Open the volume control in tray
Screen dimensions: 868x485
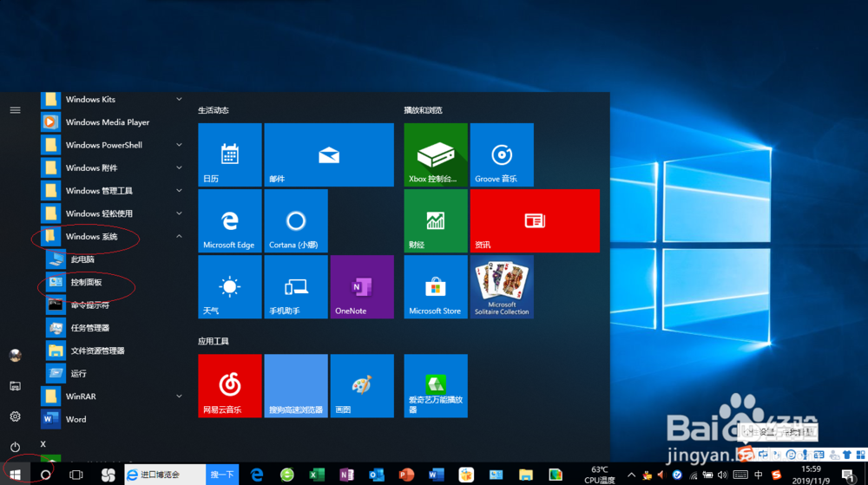(722, 475)
